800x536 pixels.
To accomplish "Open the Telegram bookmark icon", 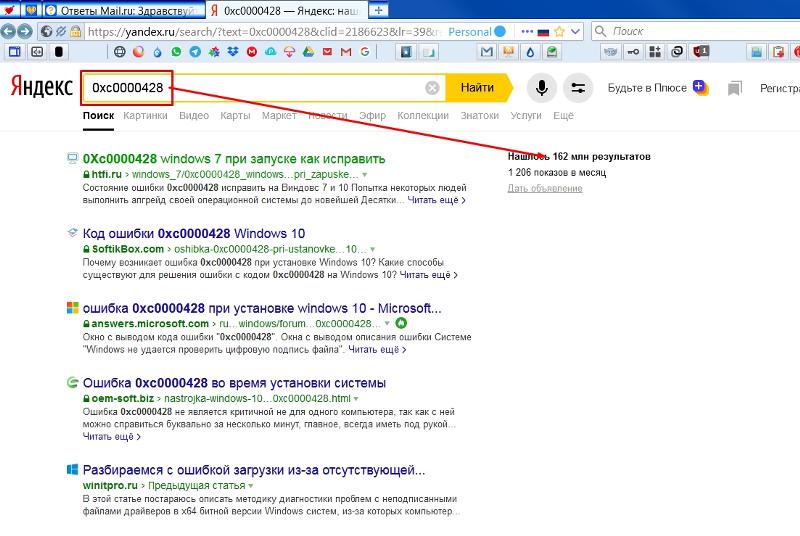I will (195, 52).
